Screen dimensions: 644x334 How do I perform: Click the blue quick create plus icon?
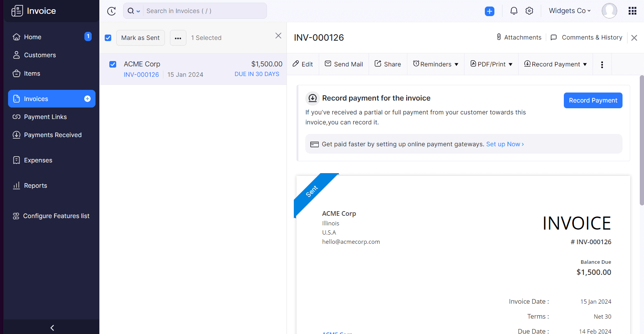[489, 11]
